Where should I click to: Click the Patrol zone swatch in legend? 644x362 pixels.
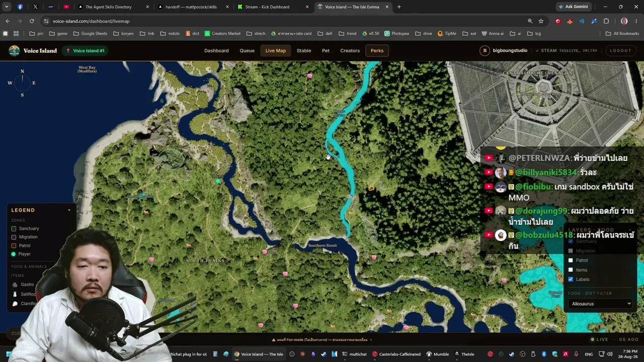(x=14, y=246)
